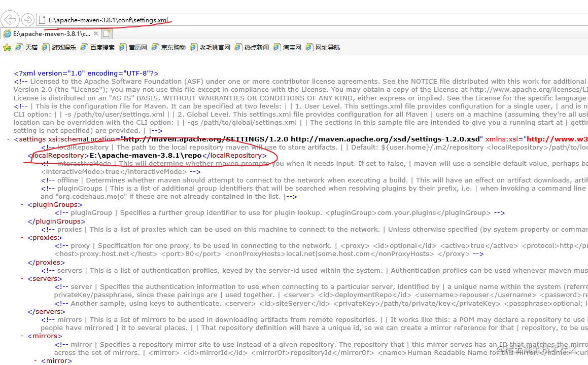Image resolution: width=588 pixels, height=365 pixels.
Task: Collapse the servers XML node
Action: click(21, 278)
